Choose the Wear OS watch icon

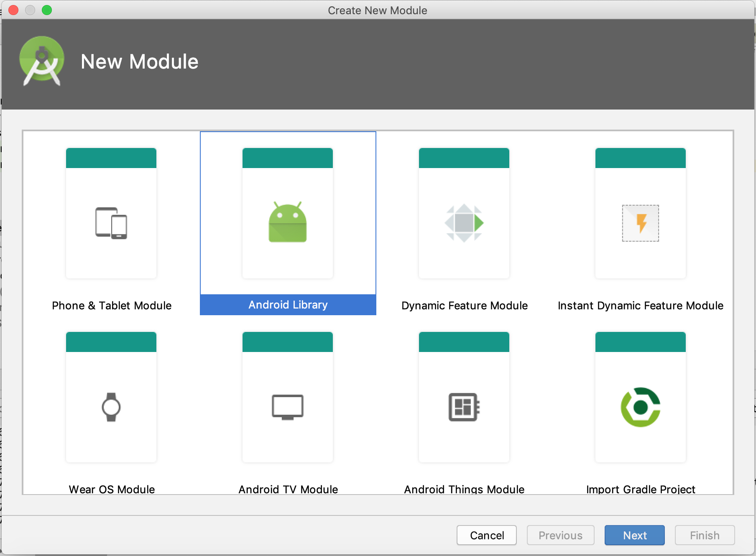[111, 407]
